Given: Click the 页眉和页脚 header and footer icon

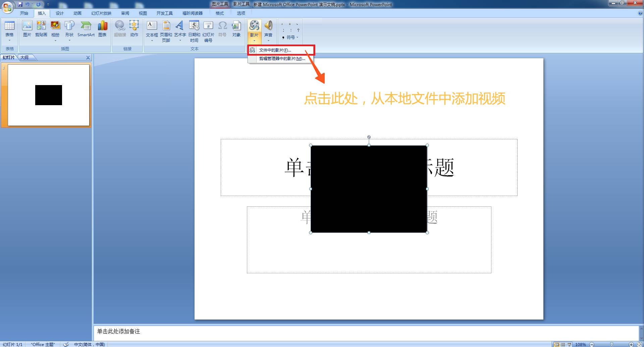Looking at the screenshot, I should (166, 31).
